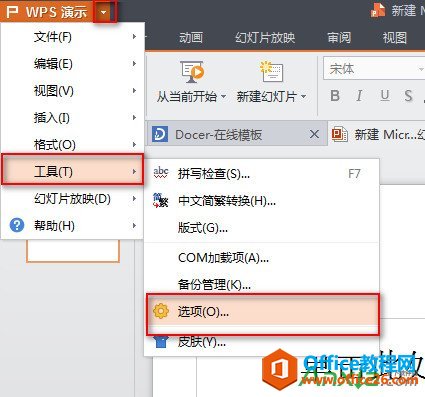Click the 新建幻灯片 icon
The height and width of the screenshot is (397, 425).
271,71
